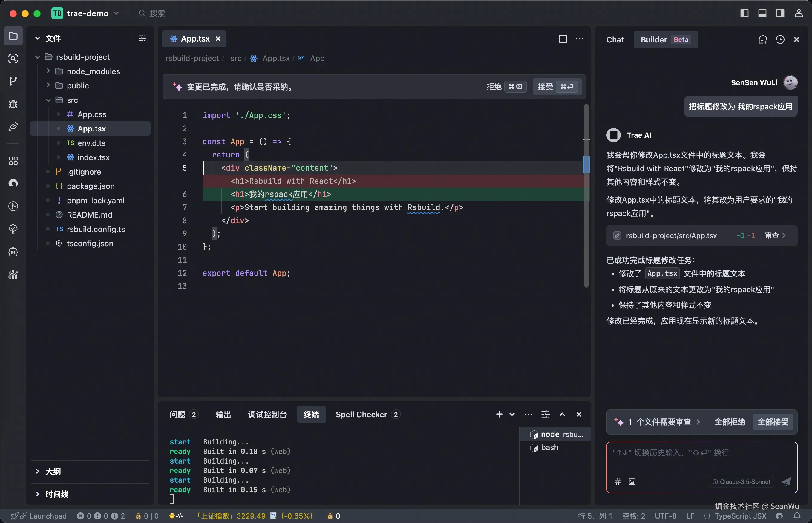Image resolution: width=812 pixels, height=523 pixels.
Task: Expand the 大纲 outline section
Action: [53, 471]
